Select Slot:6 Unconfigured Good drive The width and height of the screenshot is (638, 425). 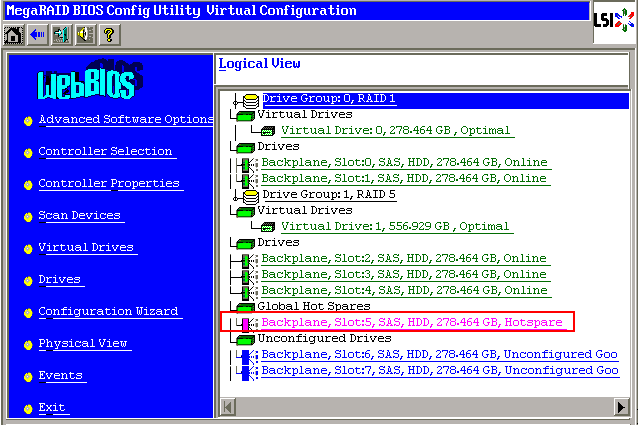click(x=440, y=355)
